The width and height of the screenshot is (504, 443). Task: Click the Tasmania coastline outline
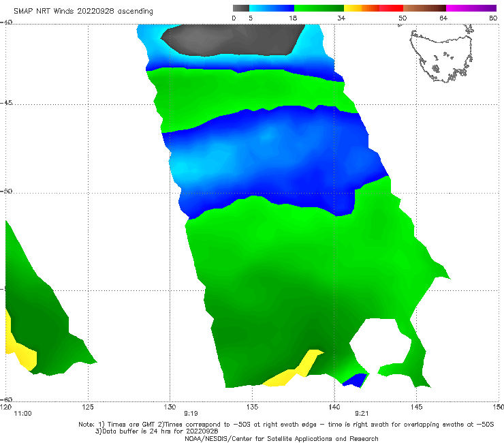441,55
